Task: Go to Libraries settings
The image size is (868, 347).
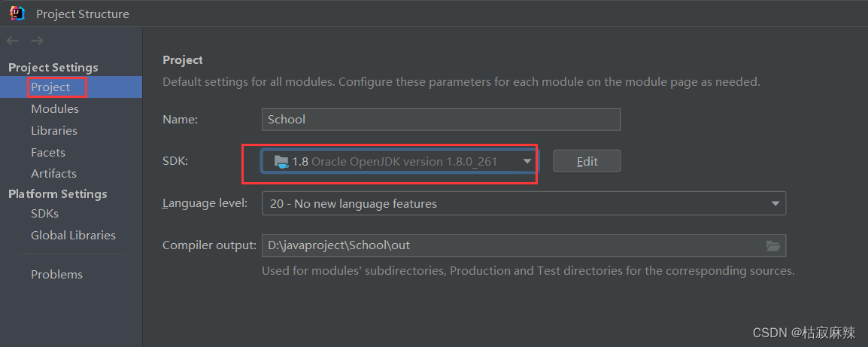Action: tap(54, 131)
